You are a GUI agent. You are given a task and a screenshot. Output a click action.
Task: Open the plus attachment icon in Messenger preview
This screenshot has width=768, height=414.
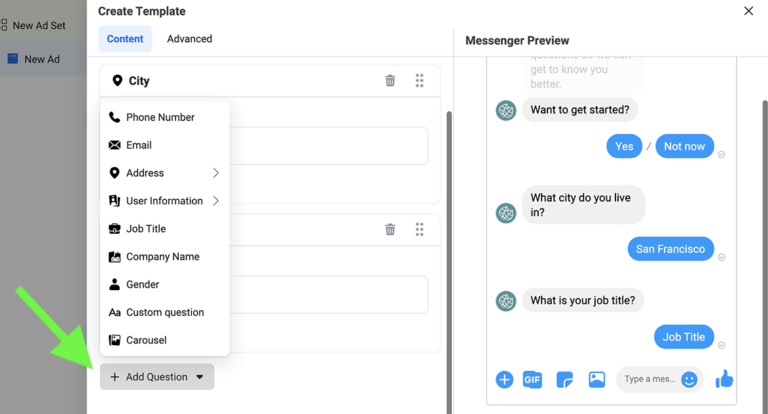point(504,380)
